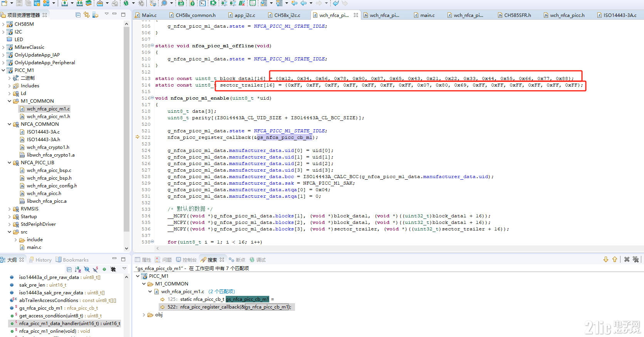Switch to the Main.c editor tab

[146, 15]
